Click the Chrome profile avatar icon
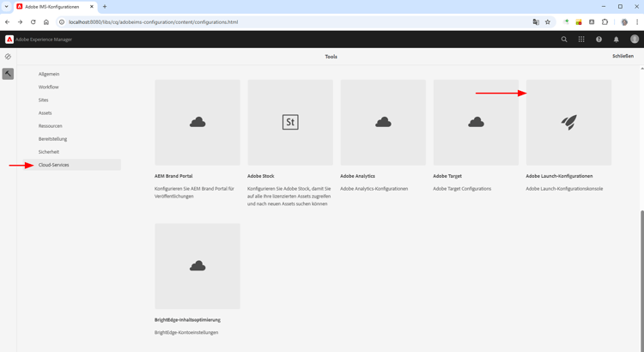Viewport: 644px width, 352px height. 624,22
